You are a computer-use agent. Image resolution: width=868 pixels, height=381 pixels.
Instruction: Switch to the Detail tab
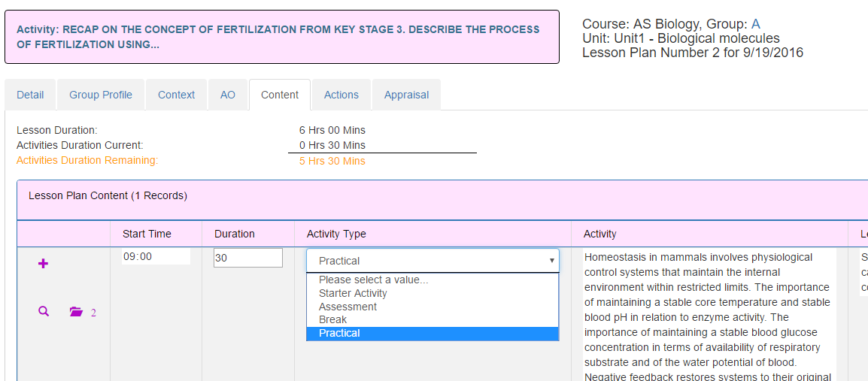click(30, 95)
